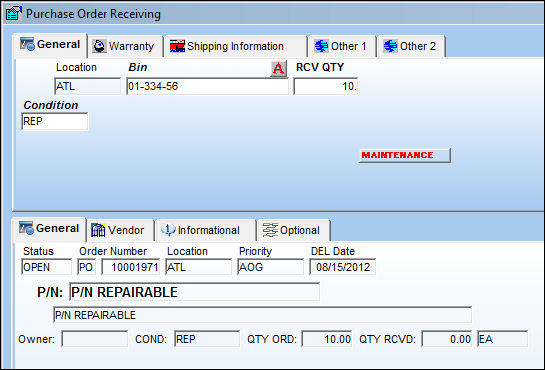The height and width of the screenshot is (370, 545).
Task: Click the Priority field showing AOG
Action: (270, 267)
